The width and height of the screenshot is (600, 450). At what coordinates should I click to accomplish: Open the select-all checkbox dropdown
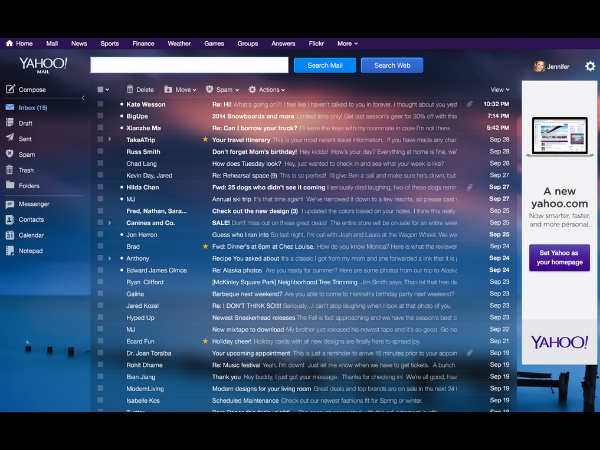pos(103,90)
